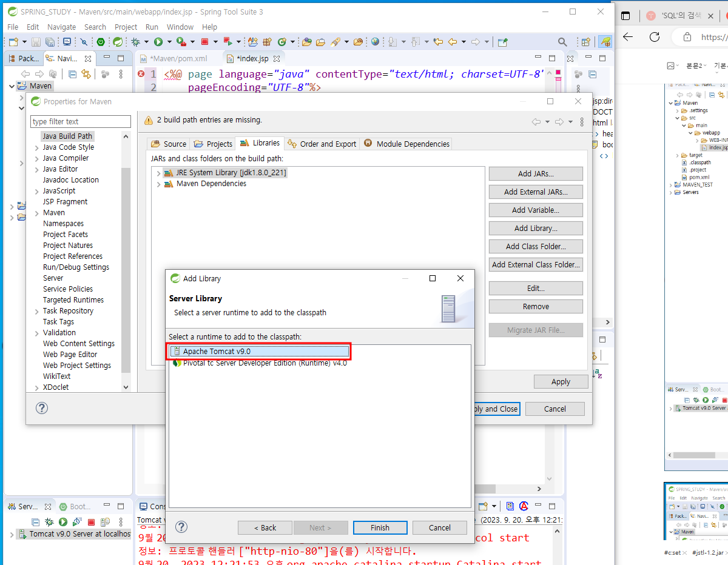
Task: Expand Tomcat v9.0 Server in Servers view
Action: coord(13,534)
